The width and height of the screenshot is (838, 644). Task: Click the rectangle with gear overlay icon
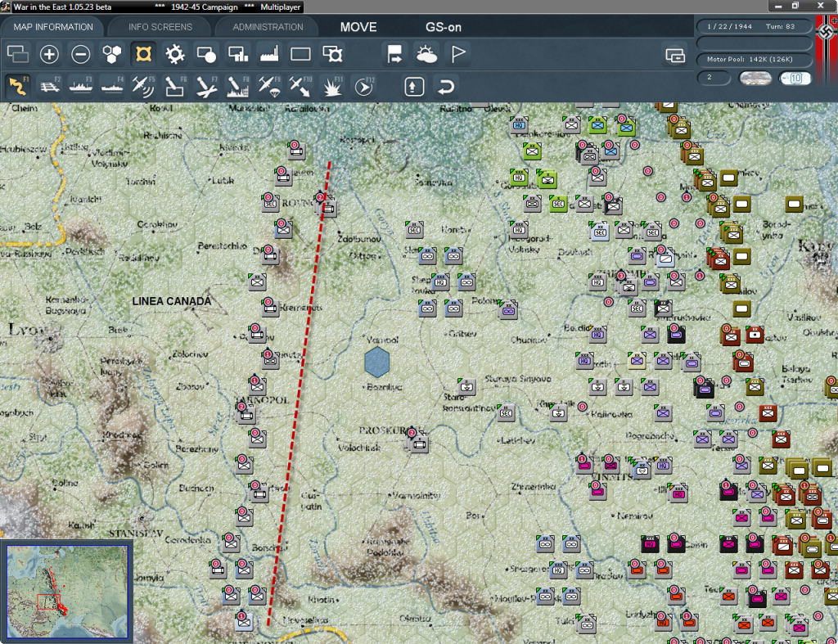click(332, 54)
